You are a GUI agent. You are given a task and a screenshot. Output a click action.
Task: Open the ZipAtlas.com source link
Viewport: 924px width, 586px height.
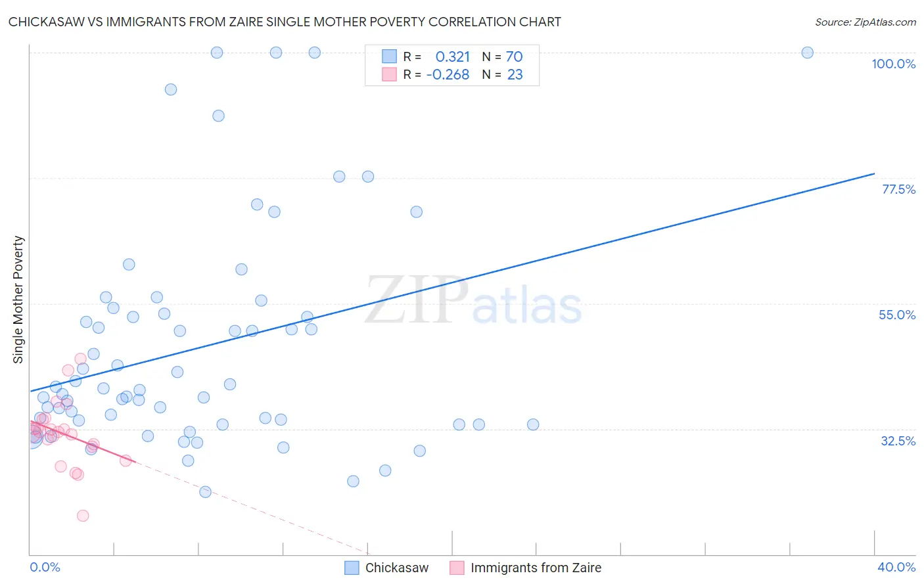click(x=866, y=22)
